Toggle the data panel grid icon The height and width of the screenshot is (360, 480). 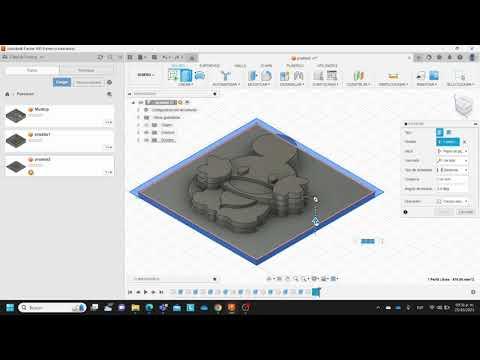tap(130, 57)
